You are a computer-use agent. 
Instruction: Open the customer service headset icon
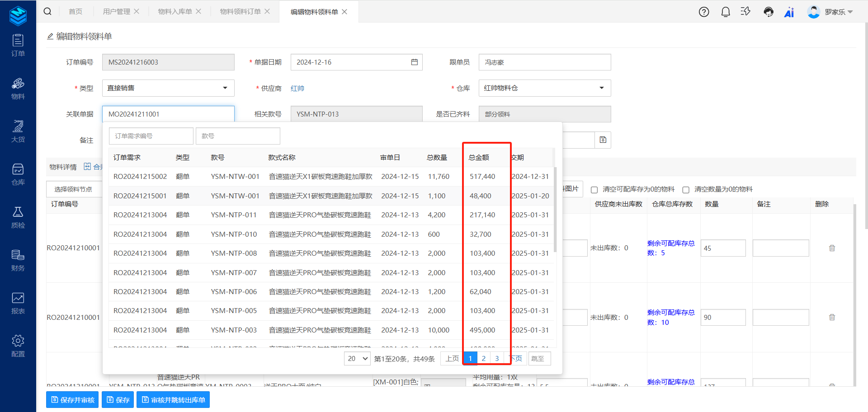pyautogui.click(x=768, y=12)
